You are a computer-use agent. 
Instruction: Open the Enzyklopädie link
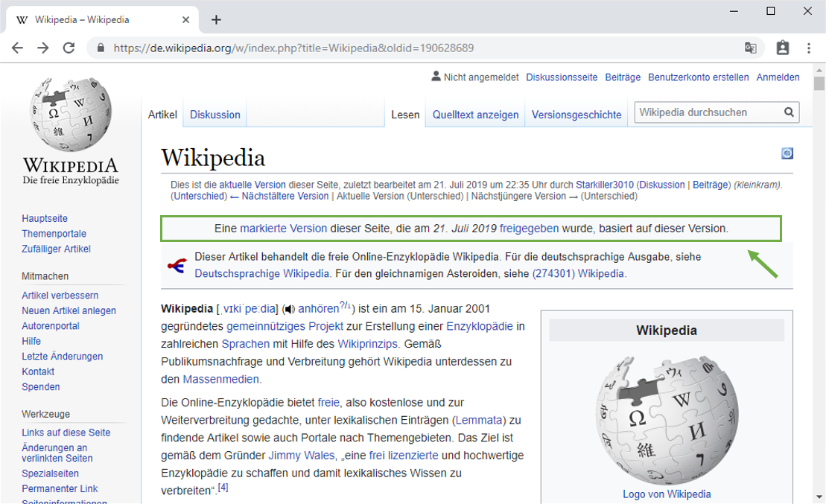[480, 327]
